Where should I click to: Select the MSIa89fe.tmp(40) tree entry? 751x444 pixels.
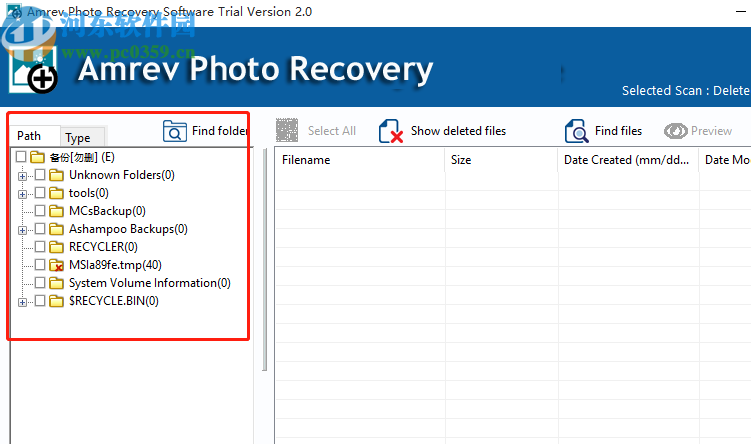(x=115, y=265)
